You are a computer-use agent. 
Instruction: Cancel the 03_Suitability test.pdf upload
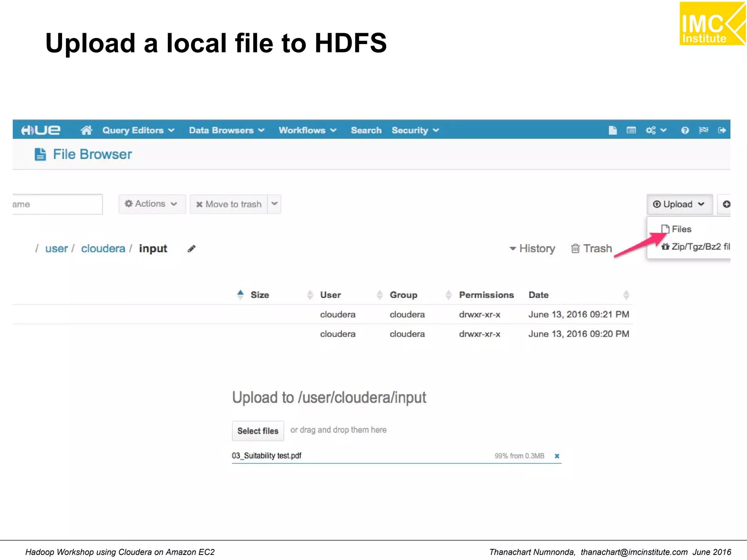click(x=557, y=456)
